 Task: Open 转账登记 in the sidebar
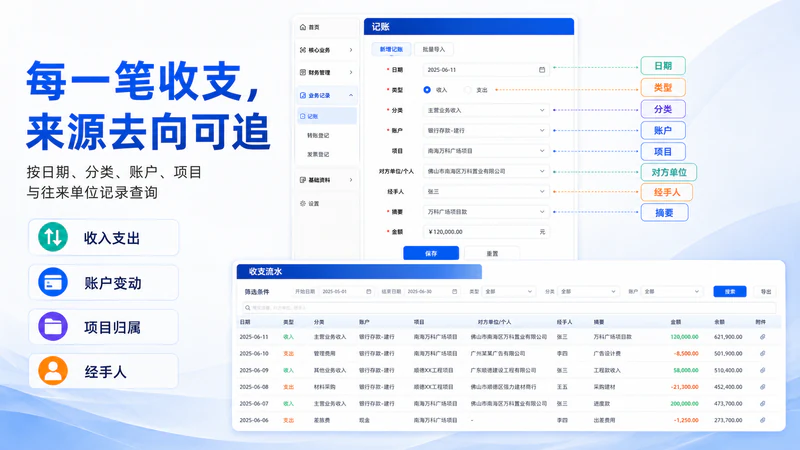pos(318,136)
